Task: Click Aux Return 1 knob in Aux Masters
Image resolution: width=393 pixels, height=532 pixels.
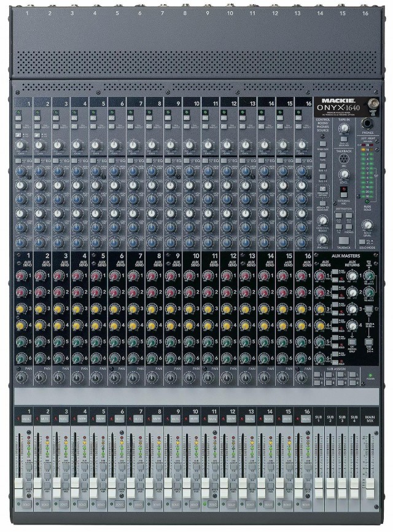Action: (x=352, y=276)
